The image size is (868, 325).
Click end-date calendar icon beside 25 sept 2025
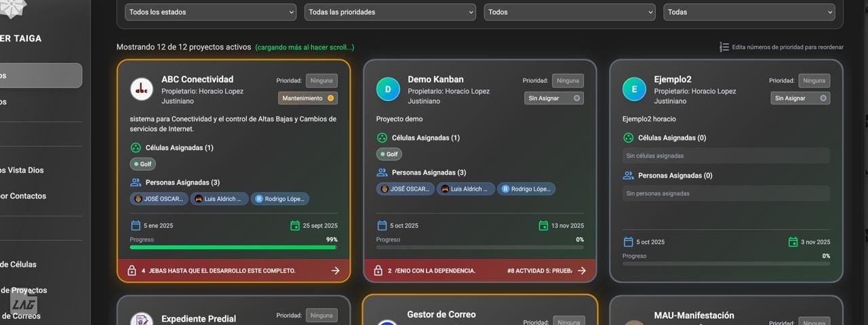pos(295,225)
